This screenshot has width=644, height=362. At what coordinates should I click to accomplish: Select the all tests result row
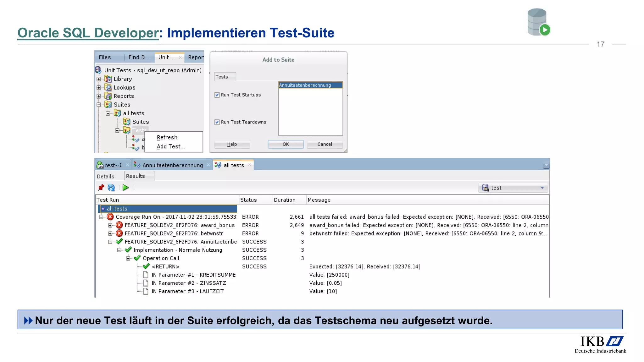coord(168,209)
